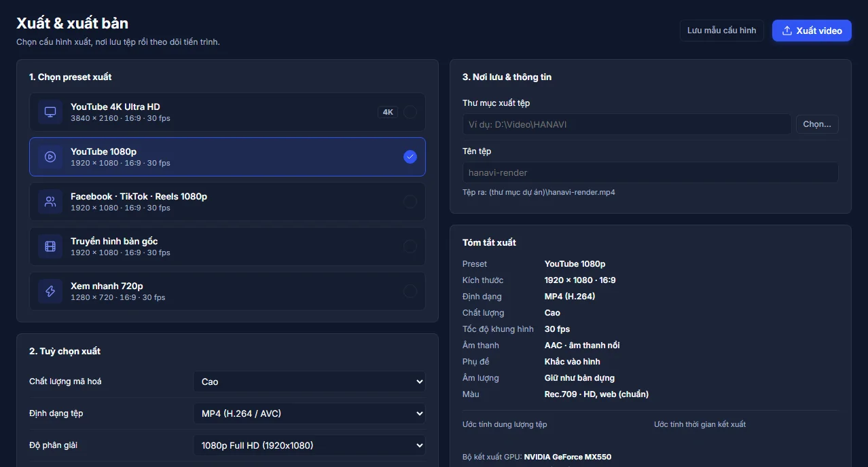Click the Xuất video button
868x467 pixels.
click(812, 31)
